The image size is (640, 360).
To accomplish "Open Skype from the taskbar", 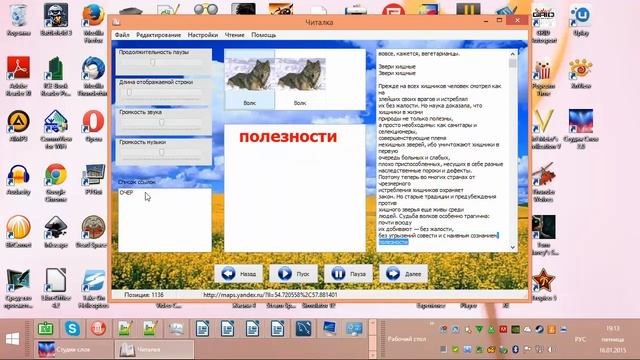I will point(72,328).
